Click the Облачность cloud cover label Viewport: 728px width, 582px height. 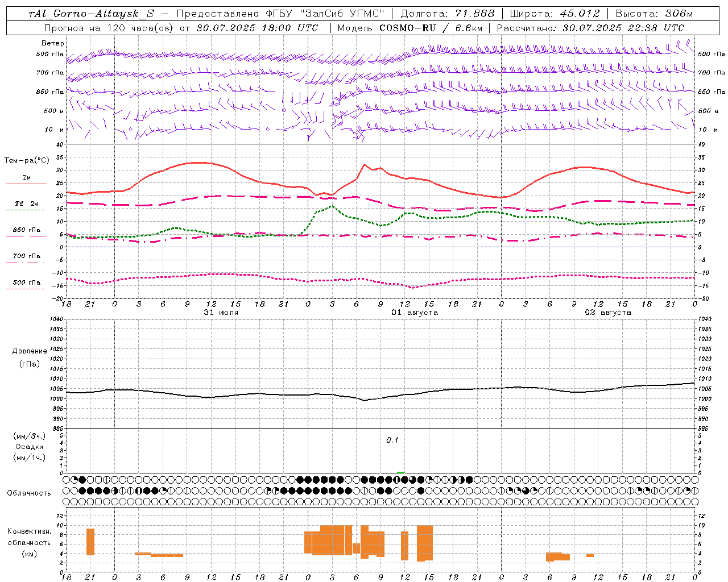tap(29, 493)
